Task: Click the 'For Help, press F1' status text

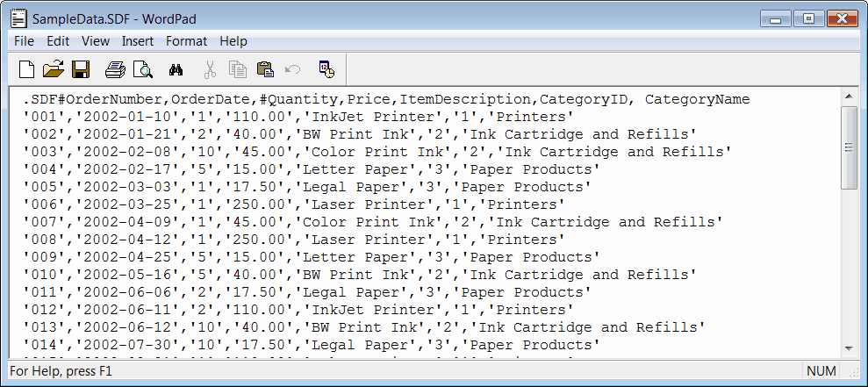Action: click(x=61, y=371)
